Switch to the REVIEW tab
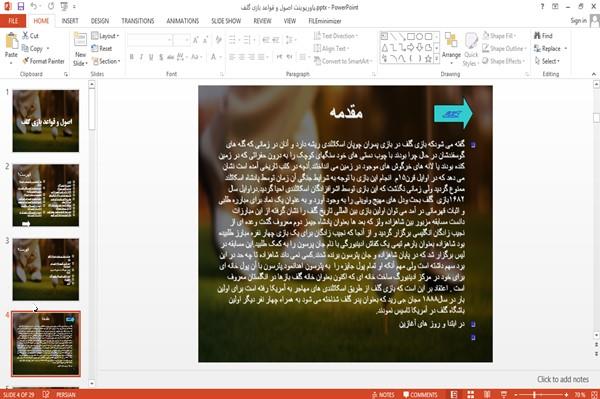Screen dimensions: 600x399 click(262, 21)
